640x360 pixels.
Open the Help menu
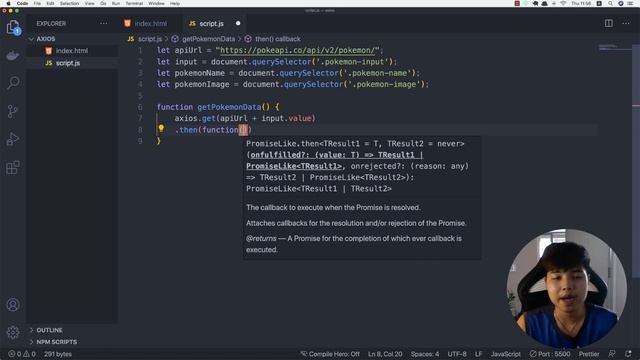point(175,3)
